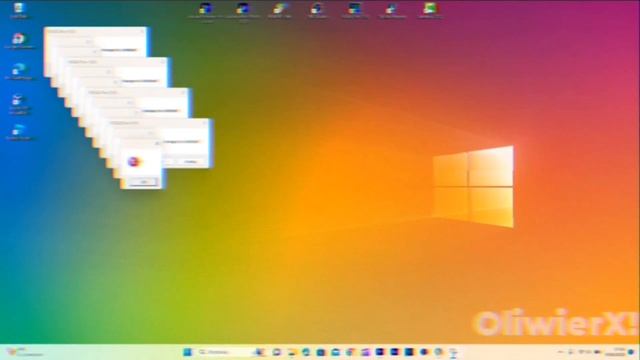Open the weather widget on the taskbar
640x360 pixels.
[24, 352]
